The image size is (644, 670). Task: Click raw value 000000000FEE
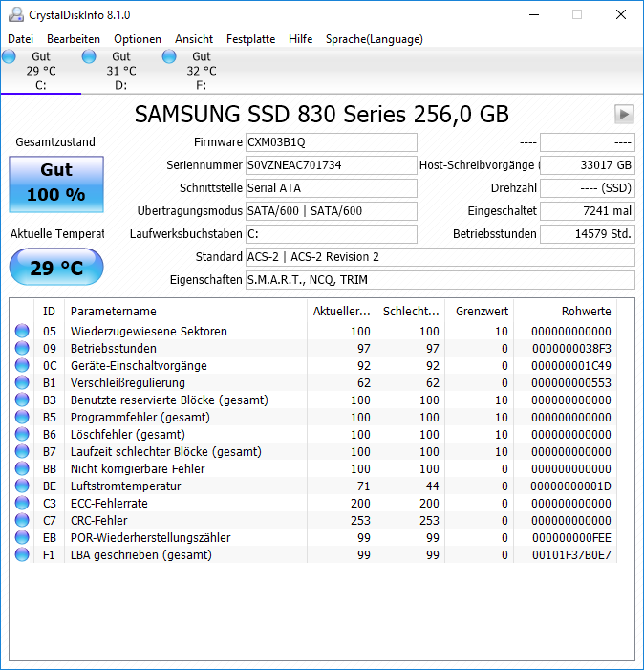click(571, 537)
